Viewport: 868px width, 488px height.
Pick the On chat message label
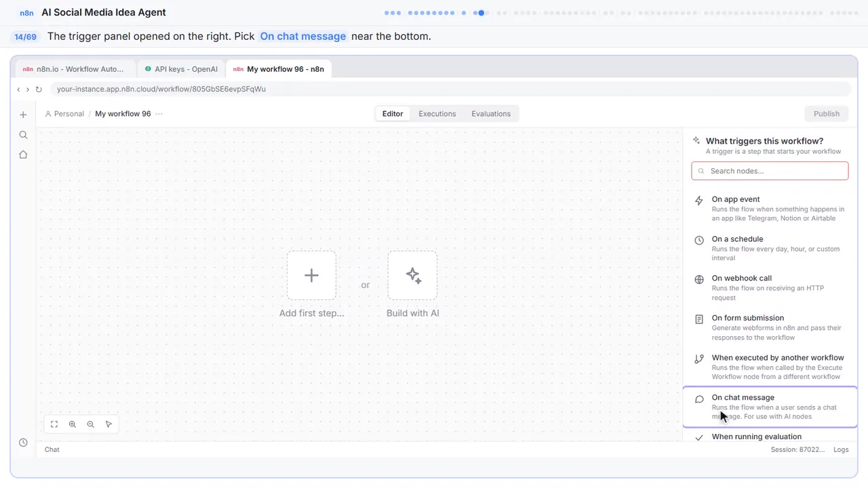(x=743, y=397)
